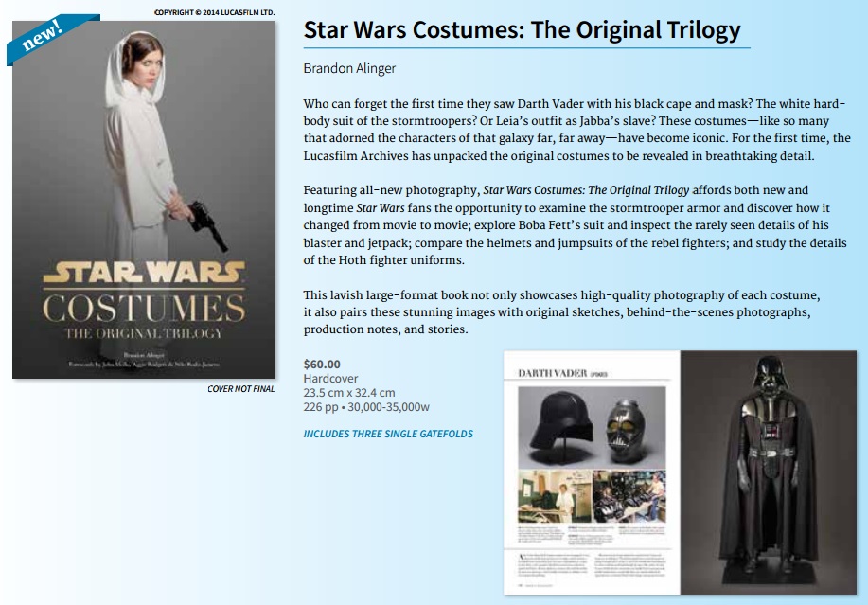Click italic title in second paragraph
This screenshot has height=605, width=868.
586,190
